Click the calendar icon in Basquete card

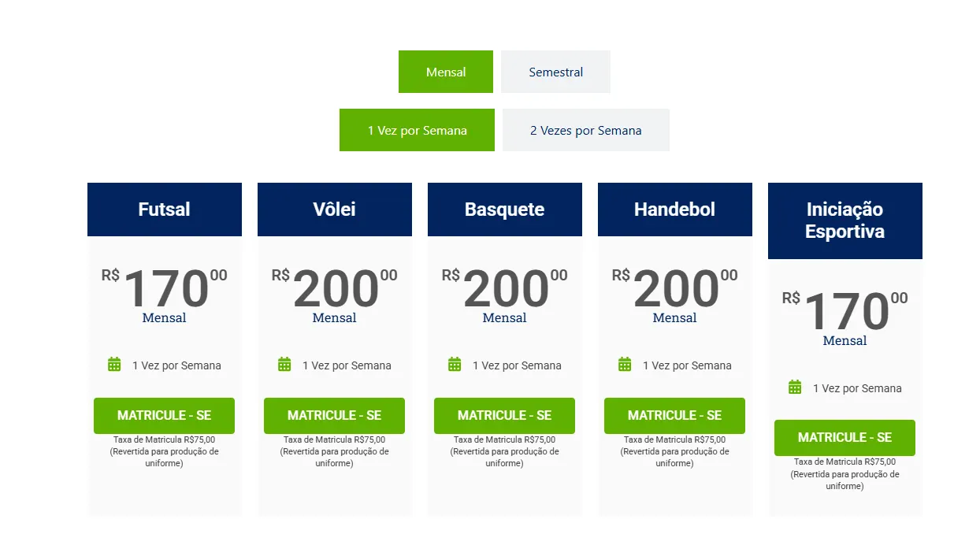(455, 364)
